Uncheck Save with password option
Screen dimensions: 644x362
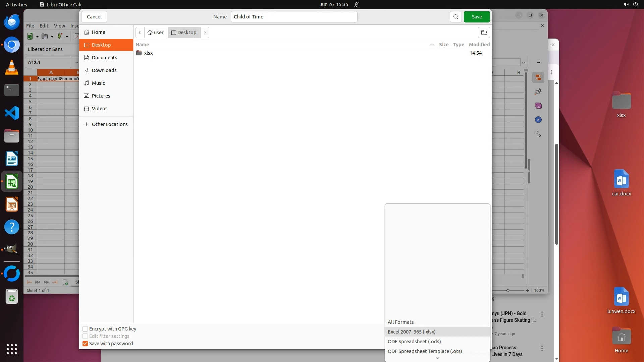pyautogui.click(x=85, y=344)
